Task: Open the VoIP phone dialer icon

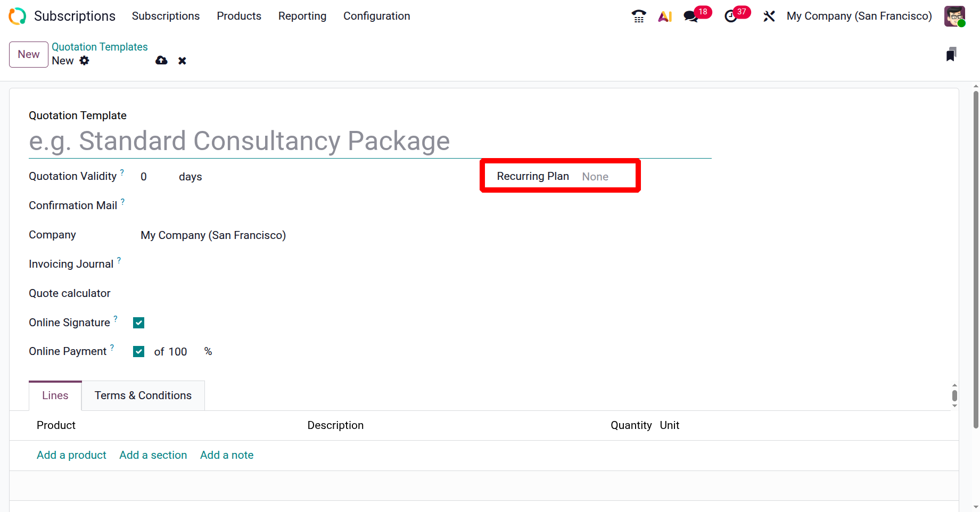Action: coord(638,16)
